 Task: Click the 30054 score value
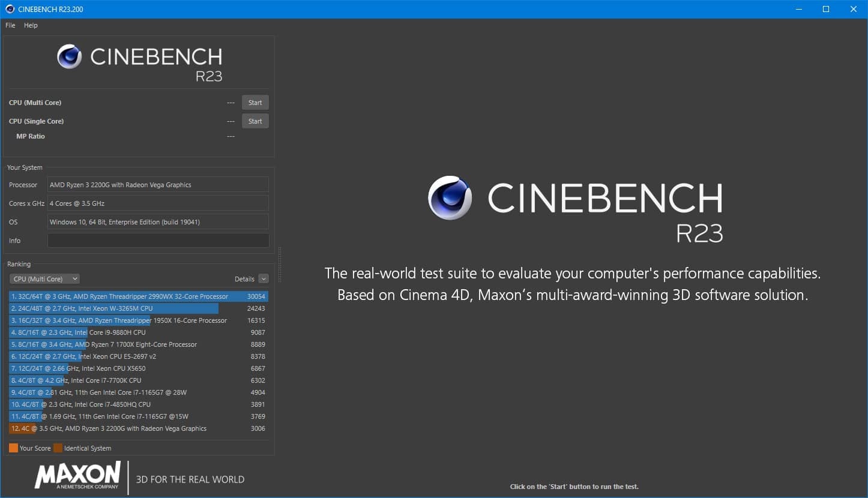tap(256, 296)
